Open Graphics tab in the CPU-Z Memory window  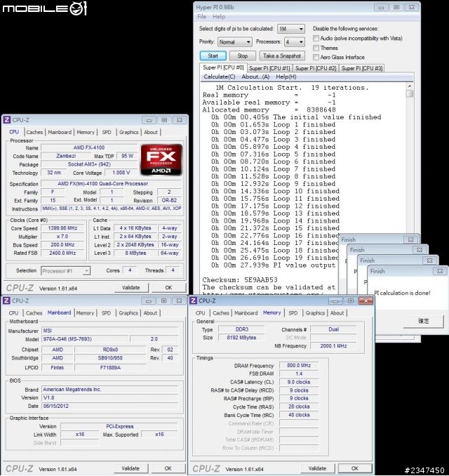tap(315, 313)
